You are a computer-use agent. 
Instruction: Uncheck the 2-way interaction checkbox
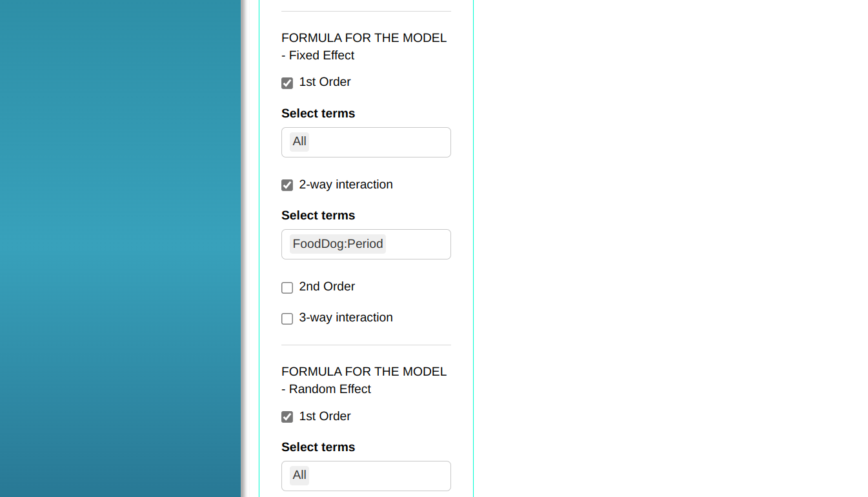pyautogui.click(x=287, y=185)
